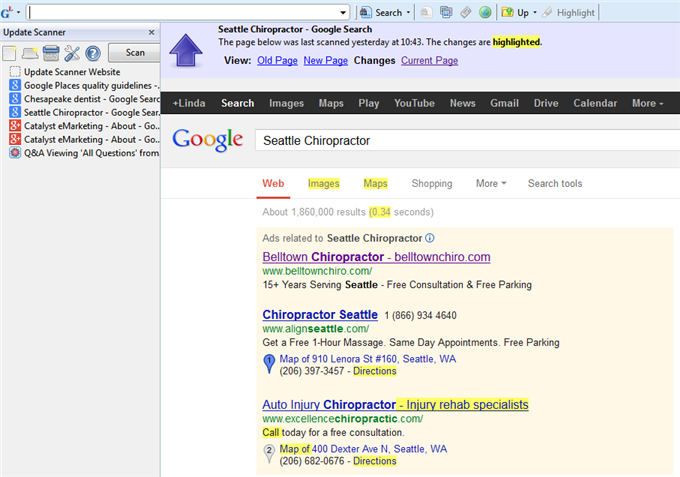Open the dropdown beside the Google toolbar logo
This screenshot has height=477, width=680.
tap(18, 13)
